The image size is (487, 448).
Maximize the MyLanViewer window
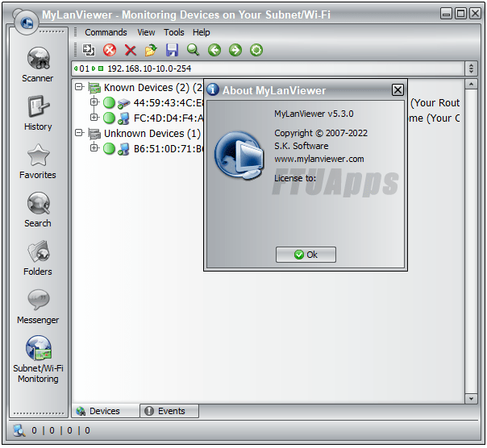pyautogui.click(x=460, y=14)
